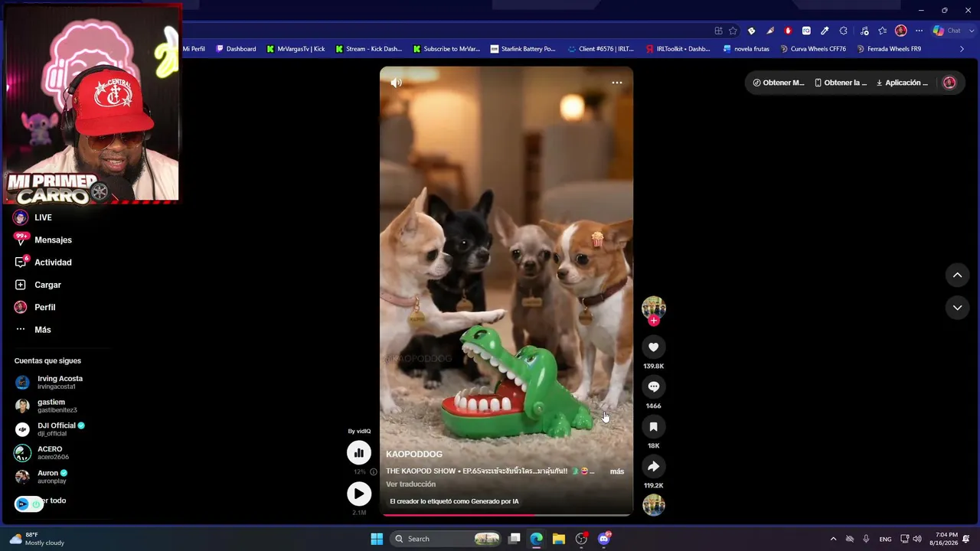Mute the TikTok video sound
This screenshot has height=551, width=980.
(396, 83)
